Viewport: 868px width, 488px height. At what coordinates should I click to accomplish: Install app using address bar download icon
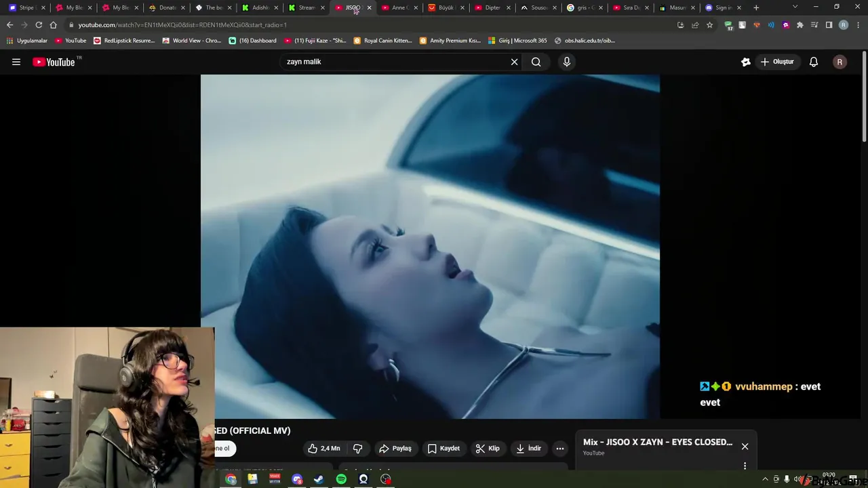(681, 25)
